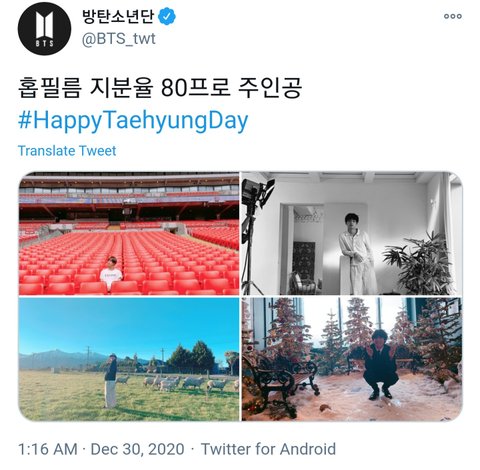View the sheep field photo
Image resolution: width=480 pixels, height=470 pixels.
[x=129, y=359]
